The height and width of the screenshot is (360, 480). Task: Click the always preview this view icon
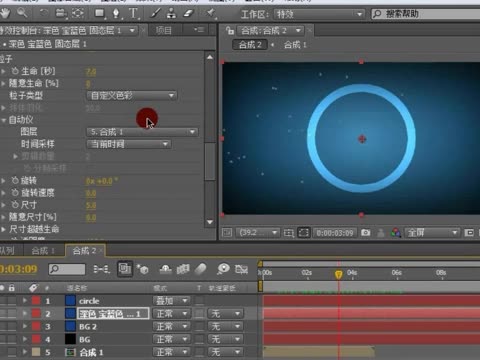(227, 232)
